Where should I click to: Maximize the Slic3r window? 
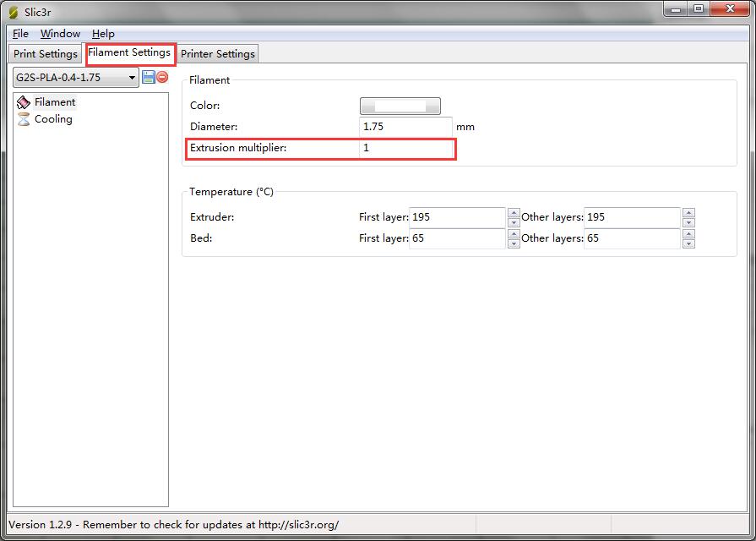(699, 9)
